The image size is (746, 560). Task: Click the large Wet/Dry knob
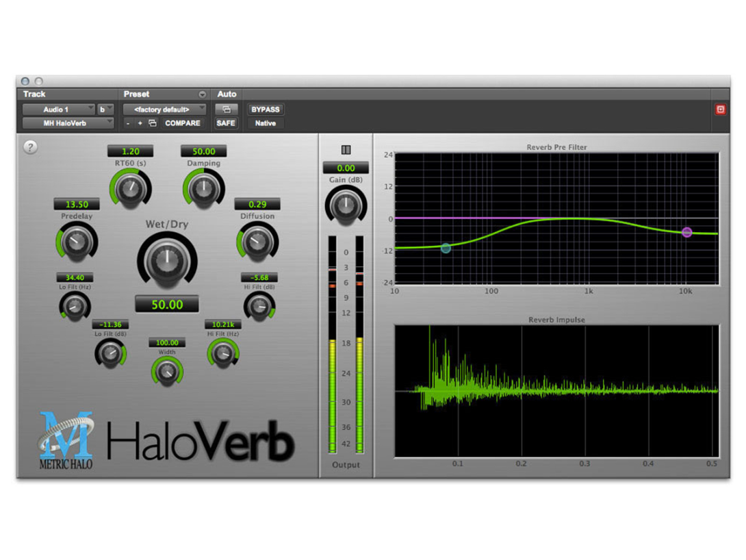tap(167, 261)
